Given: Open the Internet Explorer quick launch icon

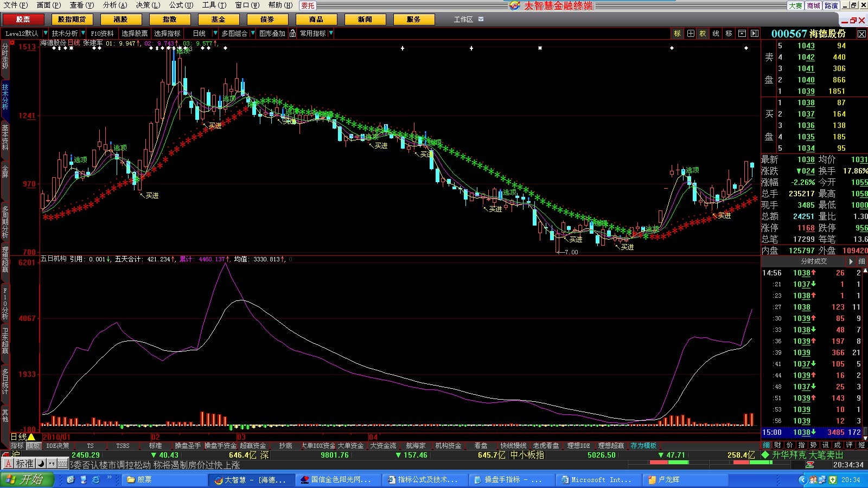Looking at the screenshot, I should 96,480.
